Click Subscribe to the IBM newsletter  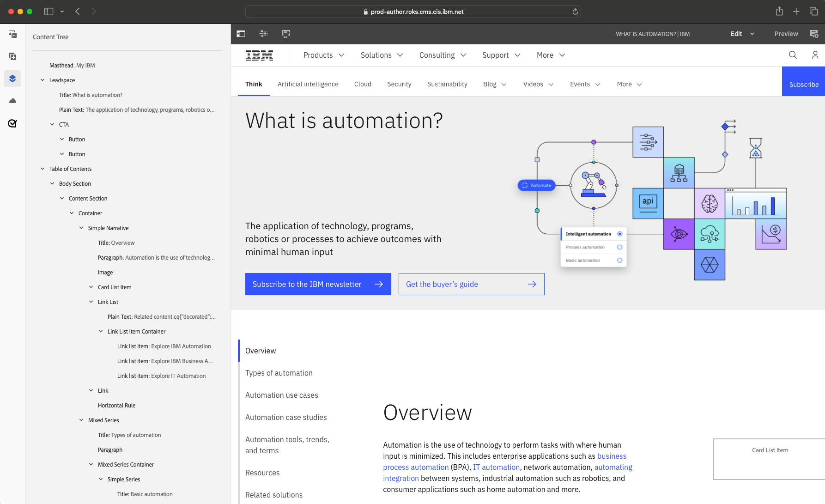(x=318, y=284)
